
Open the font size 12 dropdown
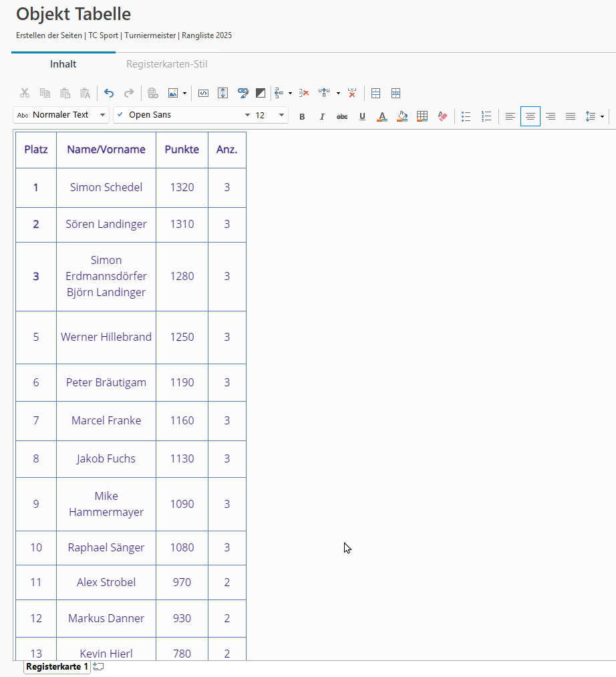pyautogui.click(x=271, y=115)
